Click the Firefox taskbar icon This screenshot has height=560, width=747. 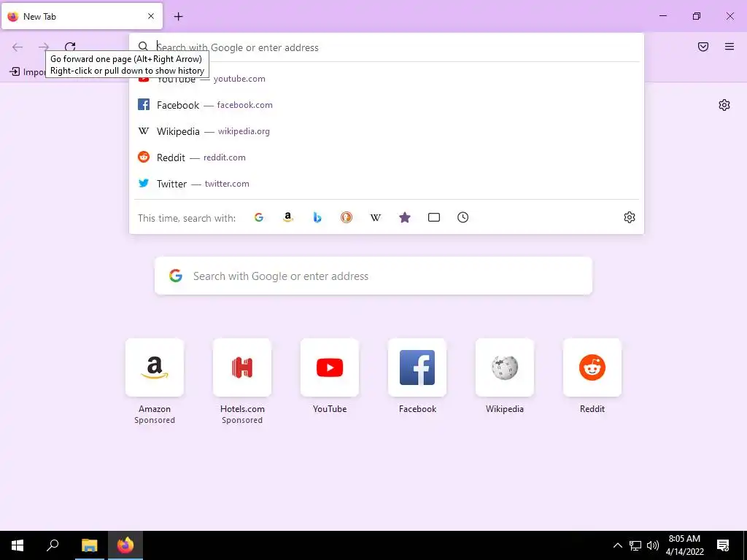[125, 545]
